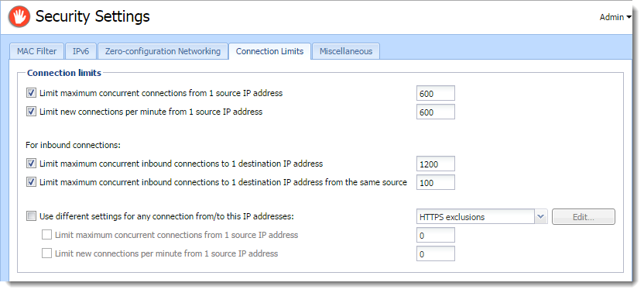
Task: Switch to the MAC Filter tab
Action: [37, 51]
